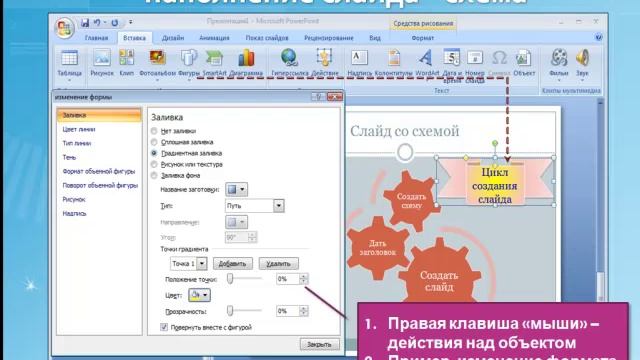This screenshot has width=640, height=360.
Task: Switch to the Дизайн ribbon tab
Action: [173, 38]
